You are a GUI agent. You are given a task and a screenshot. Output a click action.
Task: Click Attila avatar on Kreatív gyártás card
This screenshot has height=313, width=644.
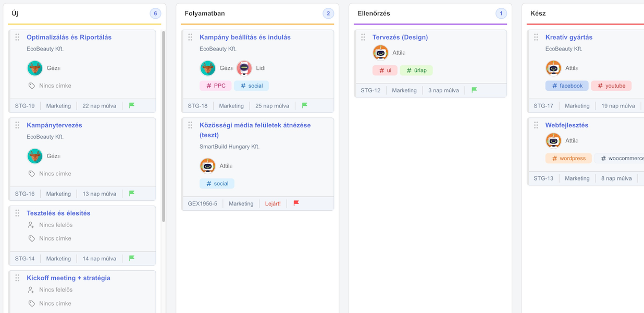coord(553,68)
